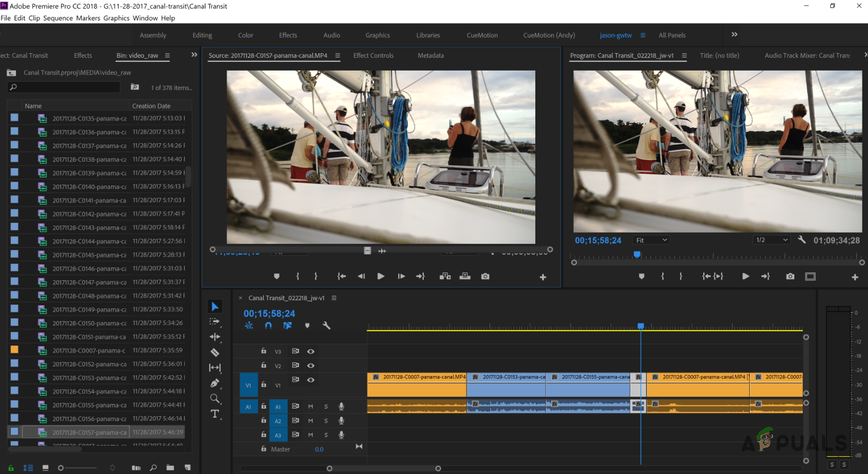The height and width of the screenshot is (474, 868).
Task: Open the Bin: video_raw panel menu
Action: click(167, 56)
